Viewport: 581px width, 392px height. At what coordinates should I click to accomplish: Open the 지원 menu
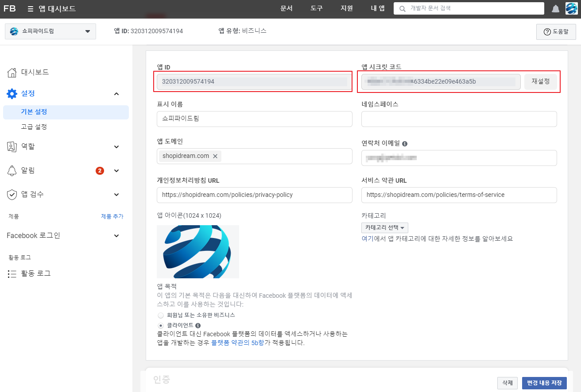347,8
